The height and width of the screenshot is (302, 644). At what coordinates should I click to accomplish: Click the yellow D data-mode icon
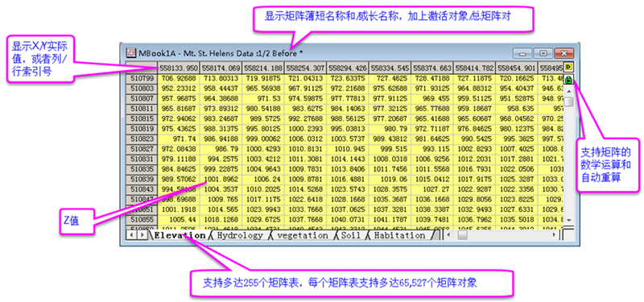coord(569,67)
